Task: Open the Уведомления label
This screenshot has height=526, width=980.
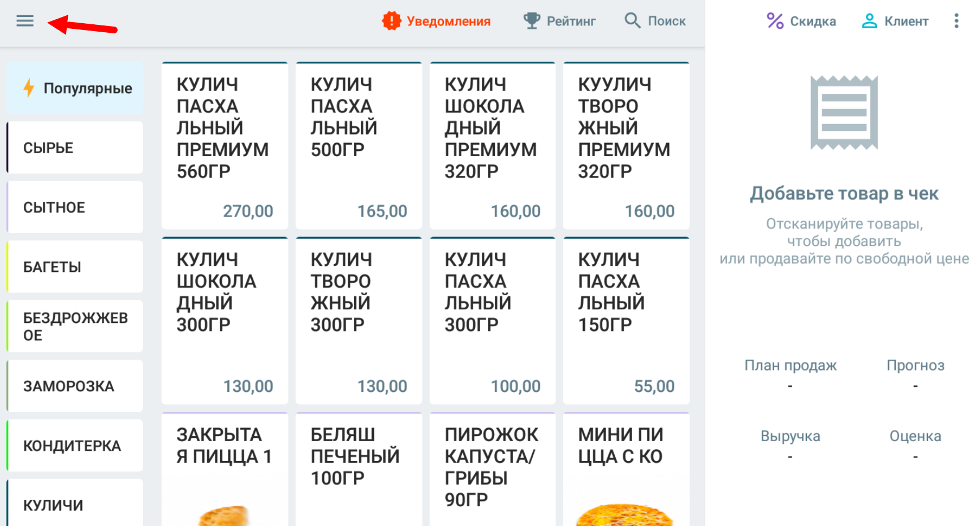Action: pos(448,21)
